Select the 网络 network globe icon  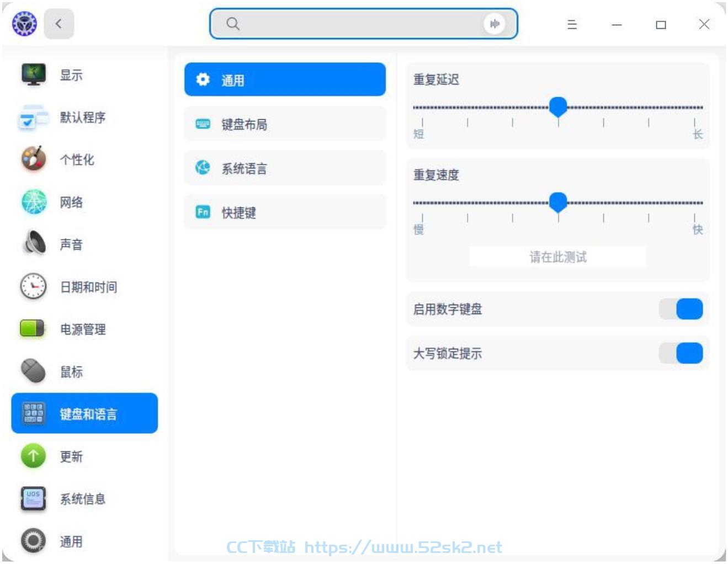point(34,201)
